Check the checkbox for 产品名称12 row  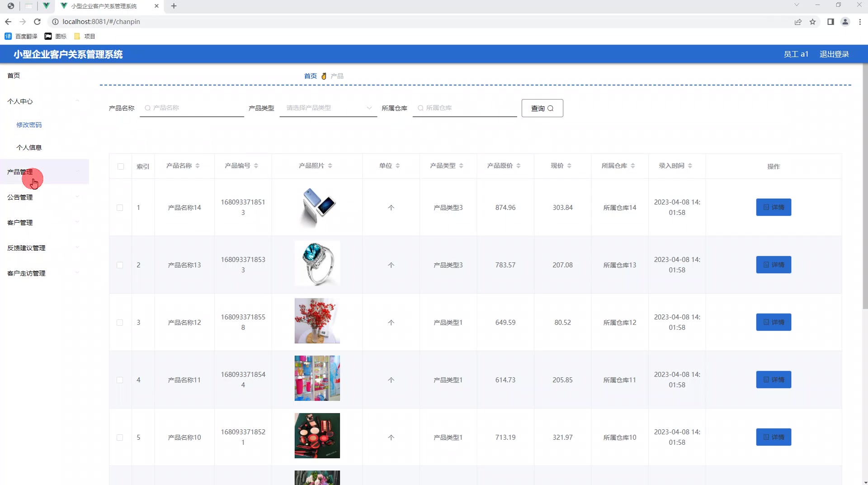pyautogui.click(x=120, y=323)
